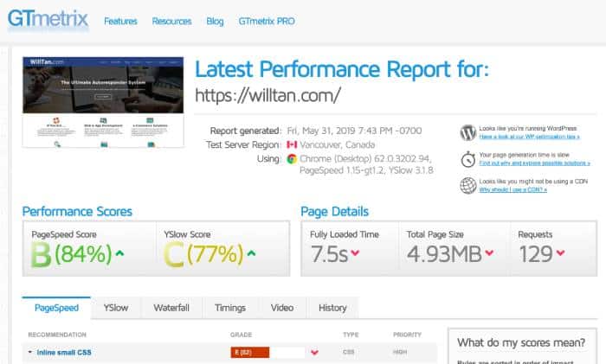Click the red arrow beside Fully Loaded Time
Screen dimensions: 606x364
(x=355, y=252)
